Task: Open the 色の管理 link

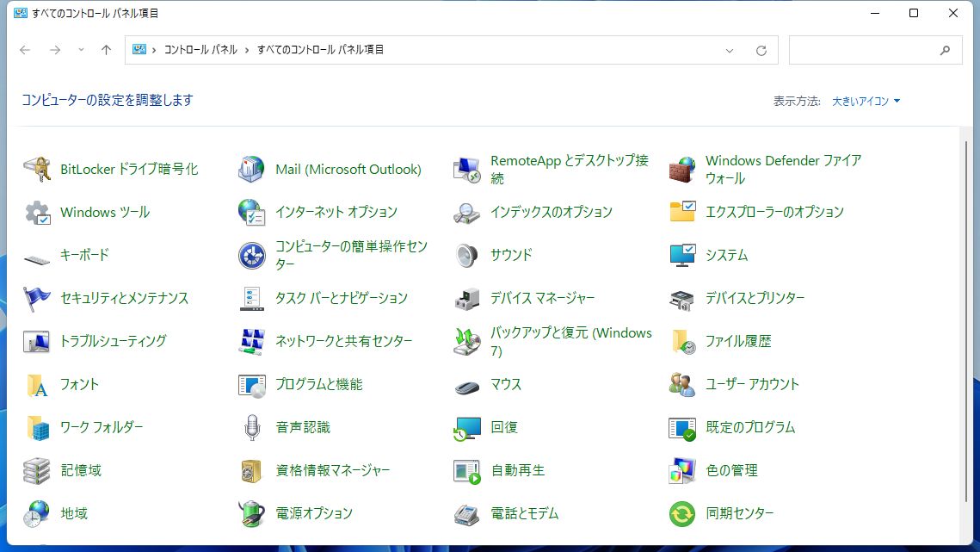Action: pyautogui.click(x=731, y=471)
